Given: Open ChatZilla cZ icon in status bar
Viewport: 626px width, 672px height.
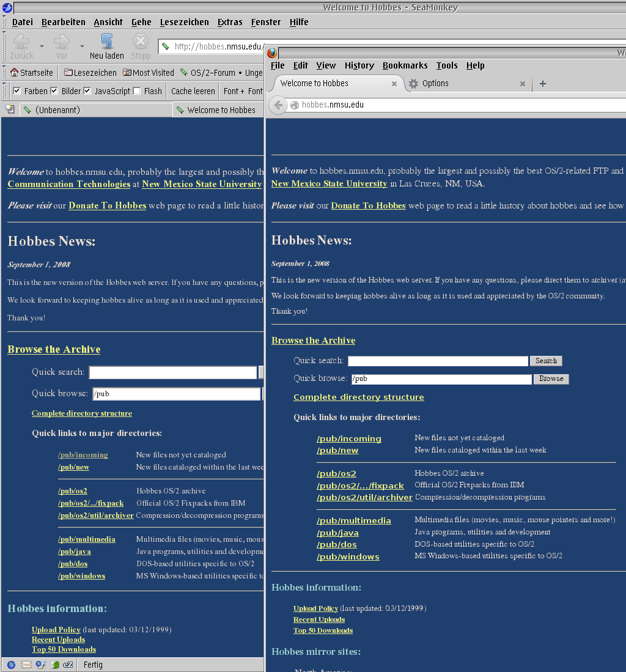Looking at the screenshot, I should click(68, 665).
